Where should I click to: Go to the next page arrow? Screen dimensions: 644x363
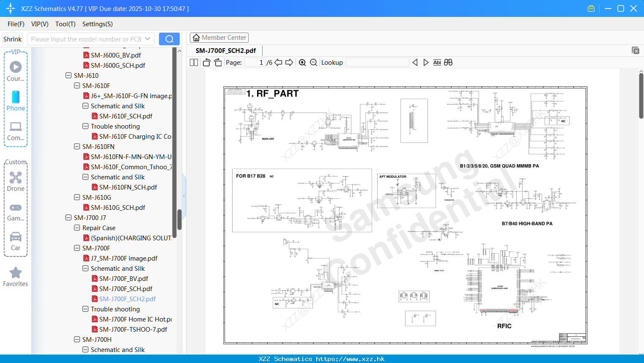[289, 62]
